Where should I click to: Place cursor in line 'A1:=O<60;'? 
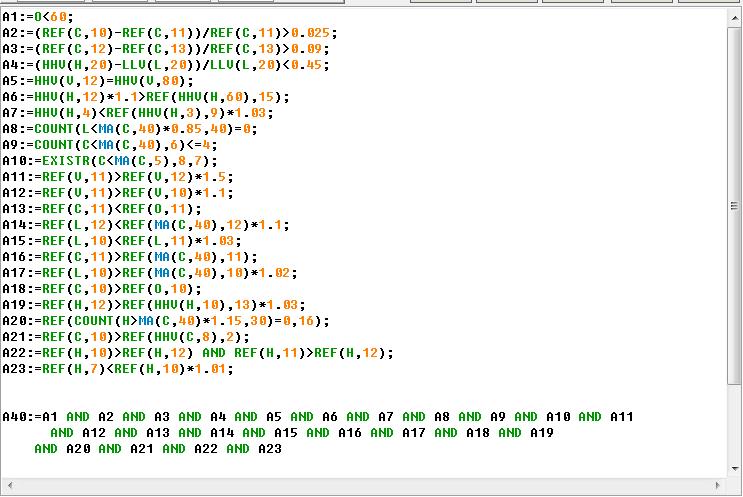pos(38,17)
